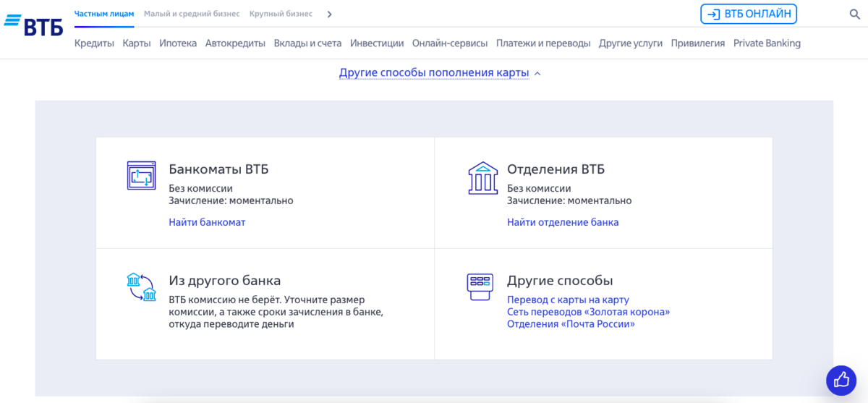
Task: Open Перевод с карты на карту link
Action: coord(568,300)
